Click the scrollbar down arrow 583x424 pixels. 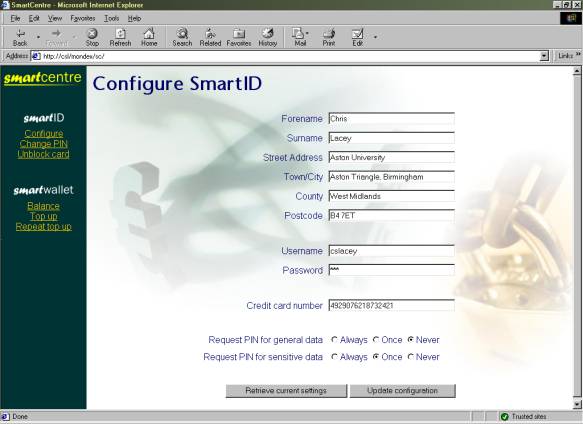(577, 404)
